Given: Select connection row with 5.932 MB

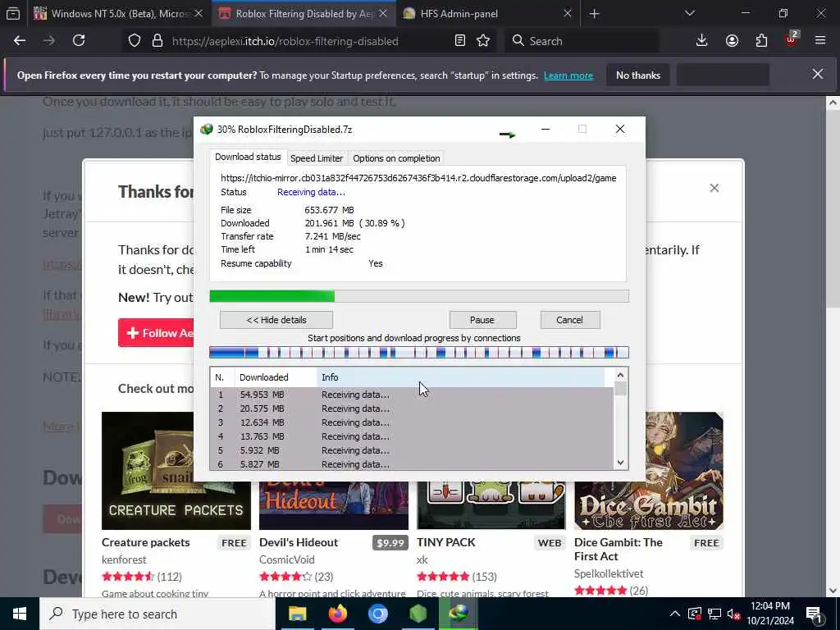Looking at the screenshot, I should [x=412, y=450].
